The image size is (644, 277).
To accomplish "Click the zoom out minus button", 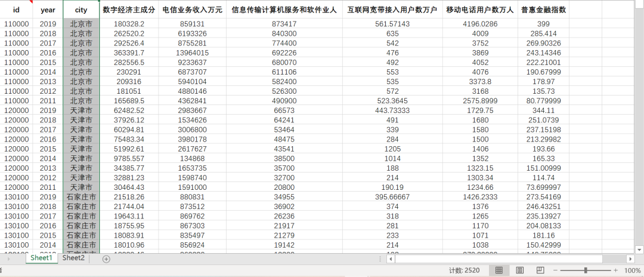I will [555, 270].
